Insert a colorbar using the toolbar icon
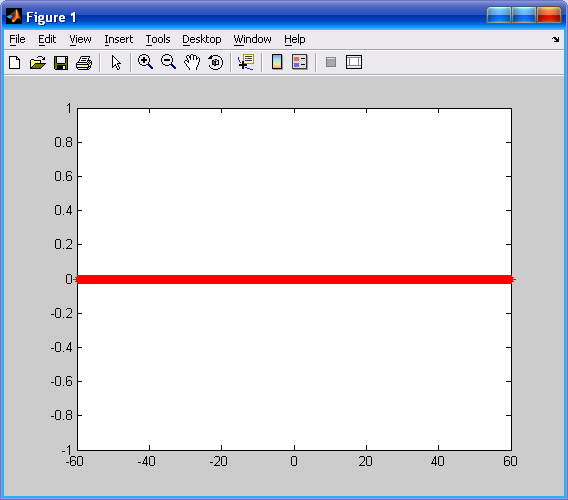This screenshot has height=500, width=568. pos(277,62)
